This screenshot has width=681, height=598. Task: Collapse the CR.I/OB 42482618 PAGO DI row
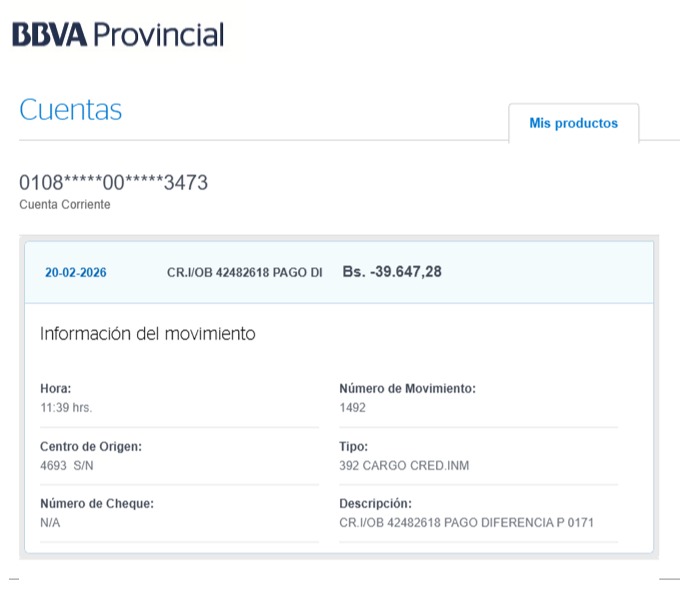click(244, 272)
